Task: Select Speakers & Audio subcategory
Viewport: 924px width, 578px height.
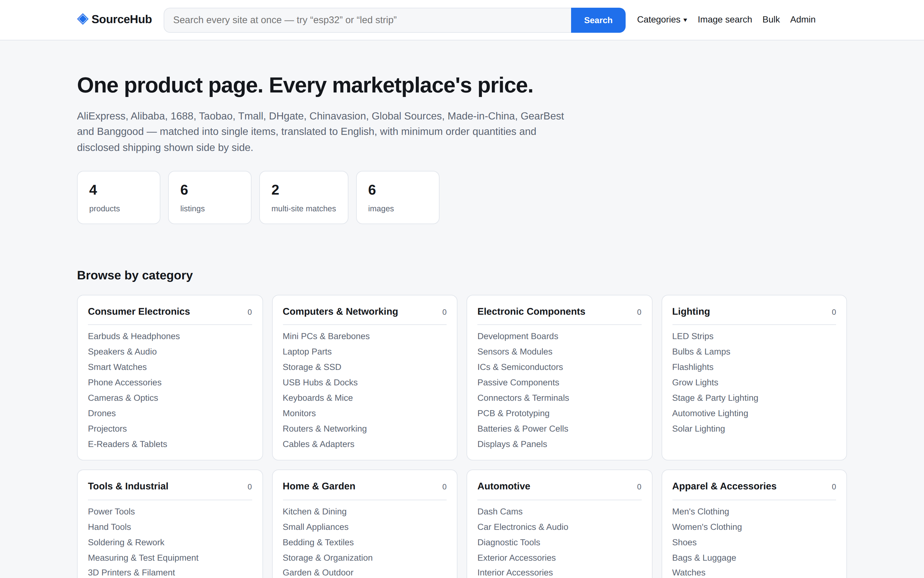Action: [x=122, y=352]
